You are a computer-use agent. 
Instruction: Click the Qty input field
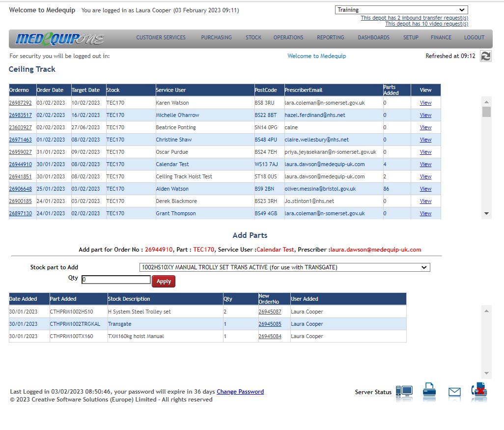(x=116, y=280)
